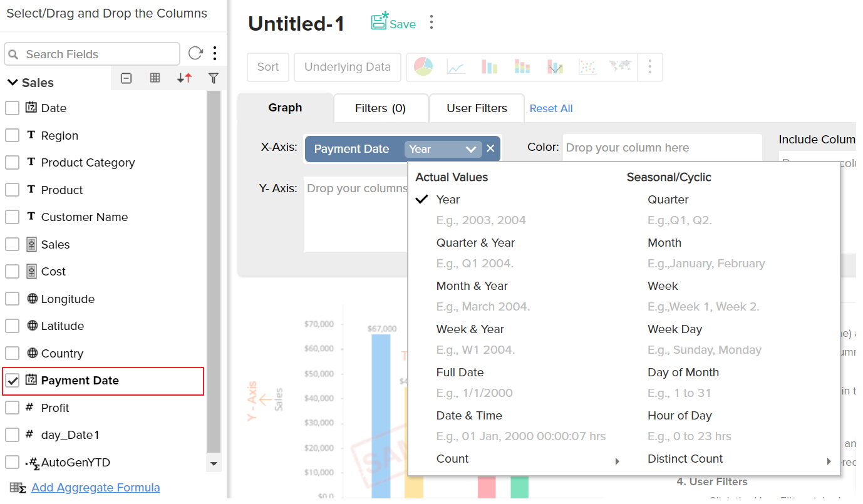Click the refresh fields icon
863x504 pixels.
[195, 54]
